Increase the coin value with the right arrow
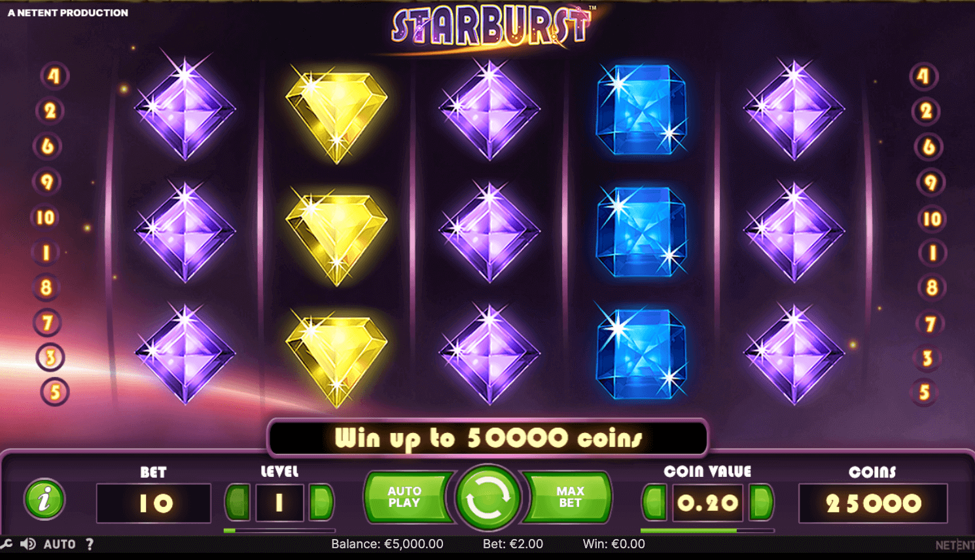 [762, 502]
